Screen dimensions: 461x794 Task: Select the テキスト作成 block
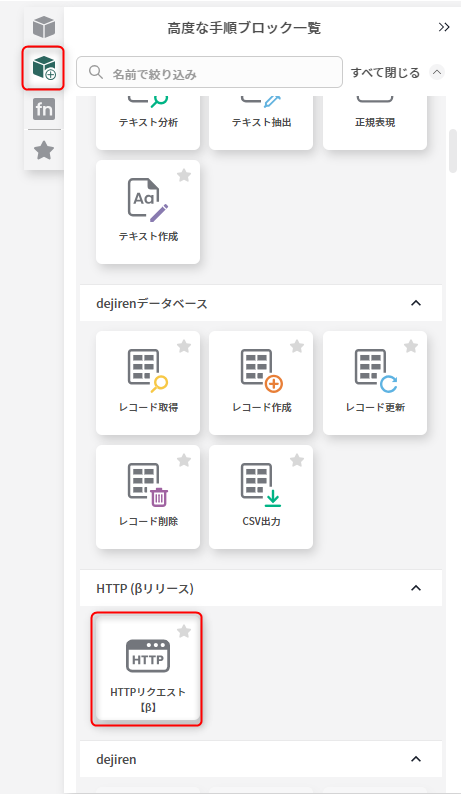point(148,212)
